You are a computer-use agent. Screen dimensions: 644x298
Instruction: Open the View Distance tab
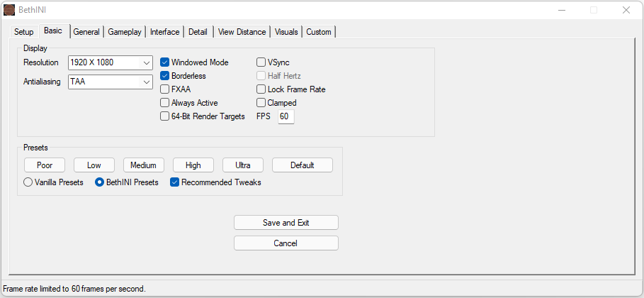(x=242, y=32)
